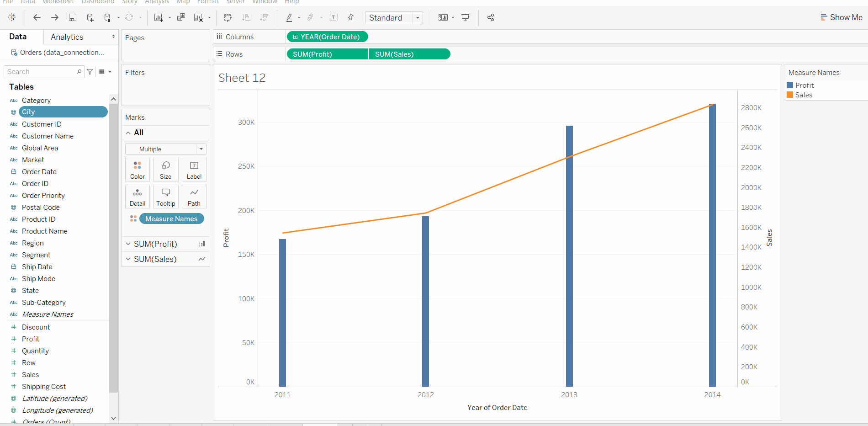Sort ascending using toolbar icon
Screen dimensions: 868x426
pos(246,17)
